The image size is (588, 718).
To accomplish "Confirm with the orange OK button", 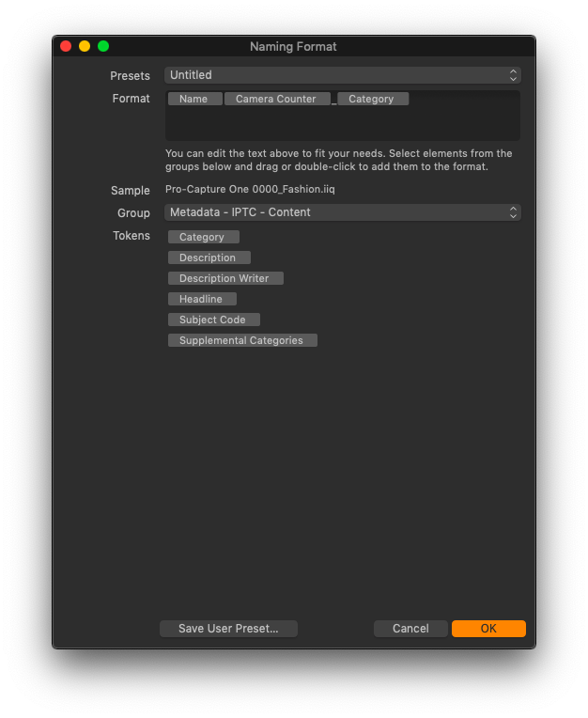I will click(488, 629).
